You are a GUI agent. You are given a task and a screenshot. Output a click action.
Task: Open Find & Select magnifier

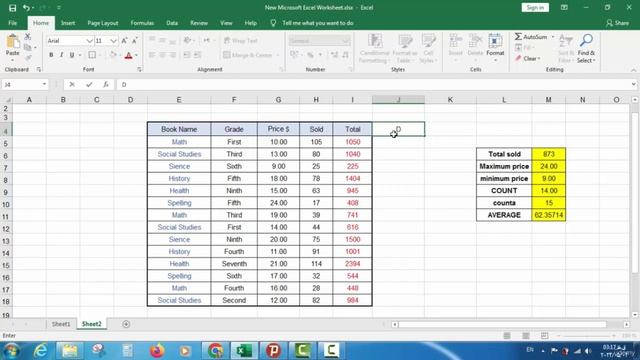(586, 49)
